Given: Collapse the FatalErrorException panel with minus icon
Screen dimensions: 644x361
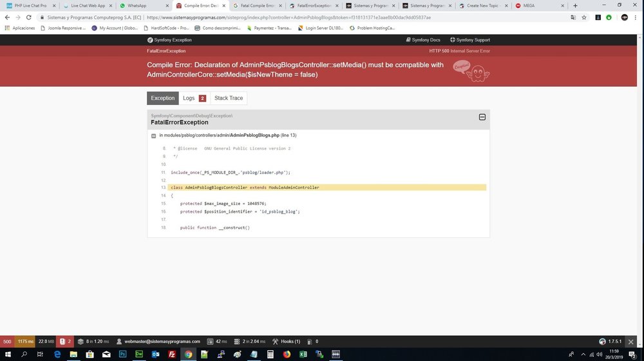Looking at the screenshot, I should (x=482, y=117).
